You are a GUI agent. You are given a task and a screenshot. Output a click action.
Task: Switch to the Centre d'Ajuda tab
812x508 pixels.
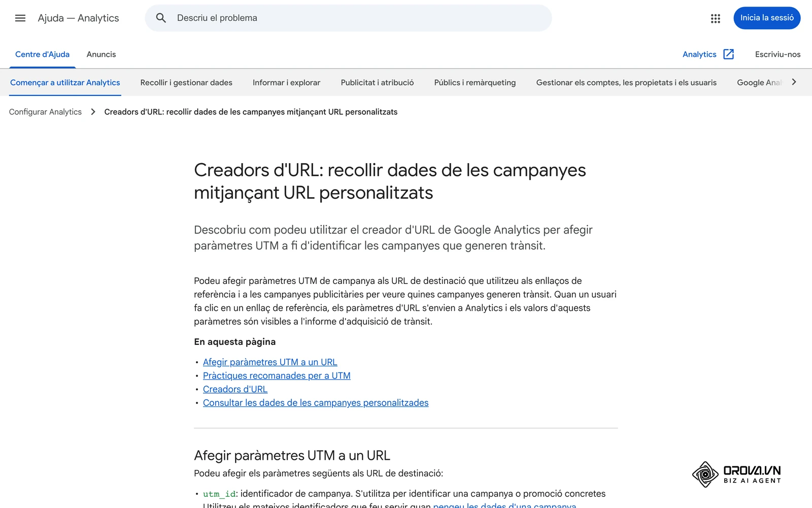click(43, 54)
